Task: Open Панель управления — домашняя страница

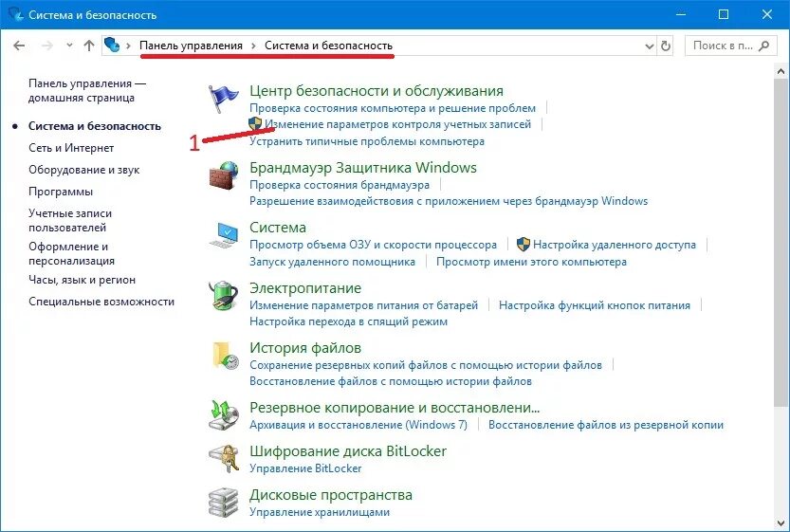Action: [87, 91]
